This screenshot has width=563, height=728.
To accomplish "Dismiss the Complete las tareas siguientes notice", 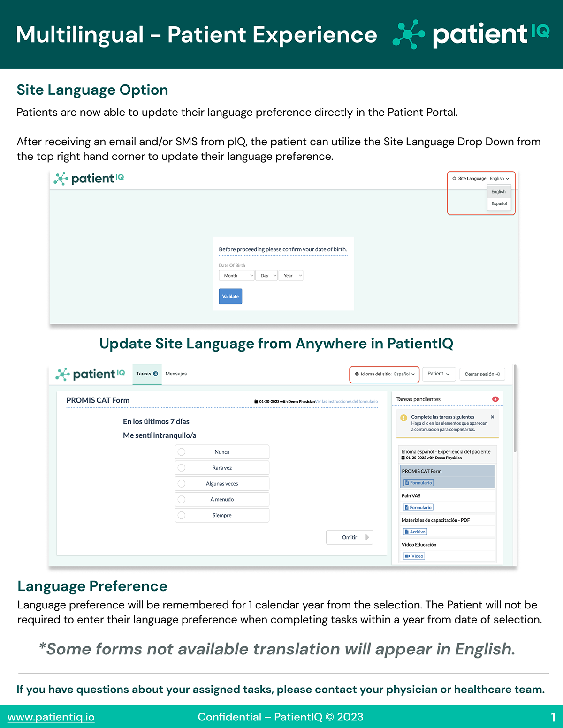I will 492,417.
